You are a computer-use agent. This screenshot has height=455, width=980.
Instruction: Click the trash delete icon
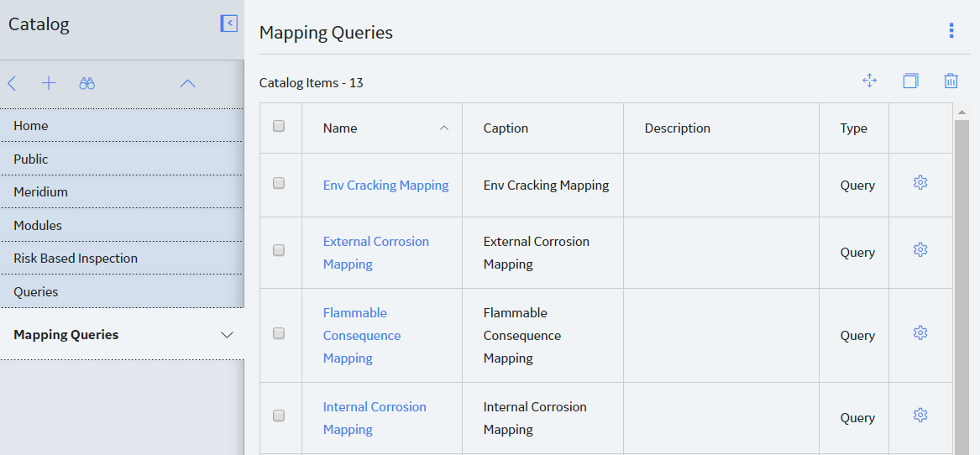point(951,81)
